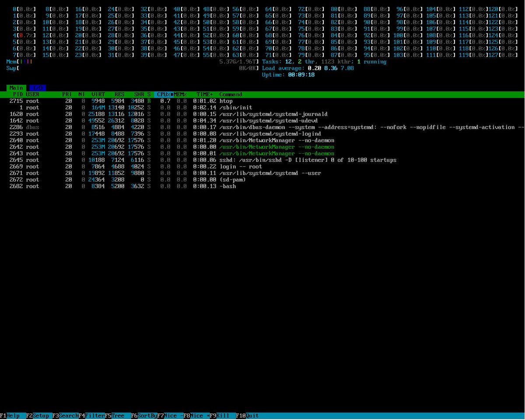Select the 'systemd --user' process row
This screenshot has height=420, width=525.
pyautogui.click(x=262, y=173)
